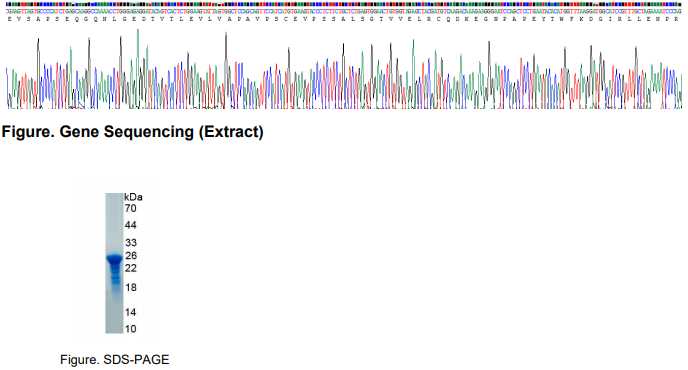Select the Figure. SDS-PAGE caption text
The image size is (688, 370).
coord(115,360)
